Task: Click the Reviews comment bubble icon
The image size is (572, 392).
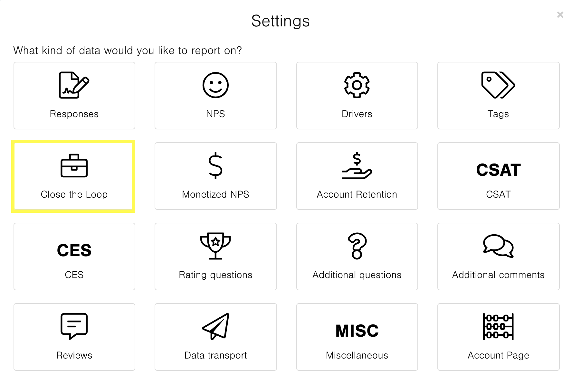Action: (73, 326)
